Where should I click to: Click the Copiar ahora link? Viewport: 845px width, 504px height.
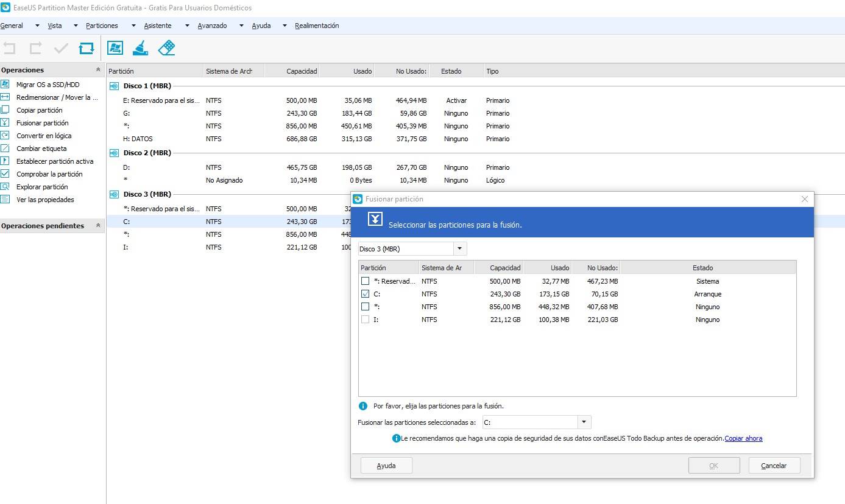point(743,438)
